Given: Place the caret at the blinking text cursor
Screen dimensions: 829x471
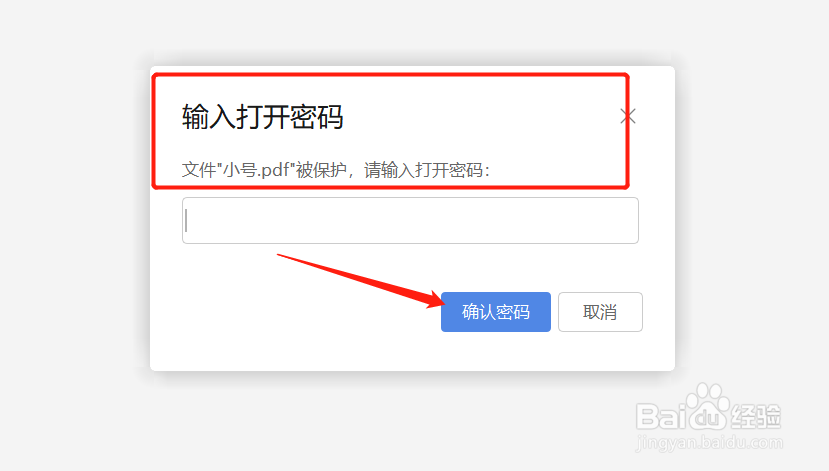Looking at the screenshot, I should pyautogui.click(x=186, y=220).
